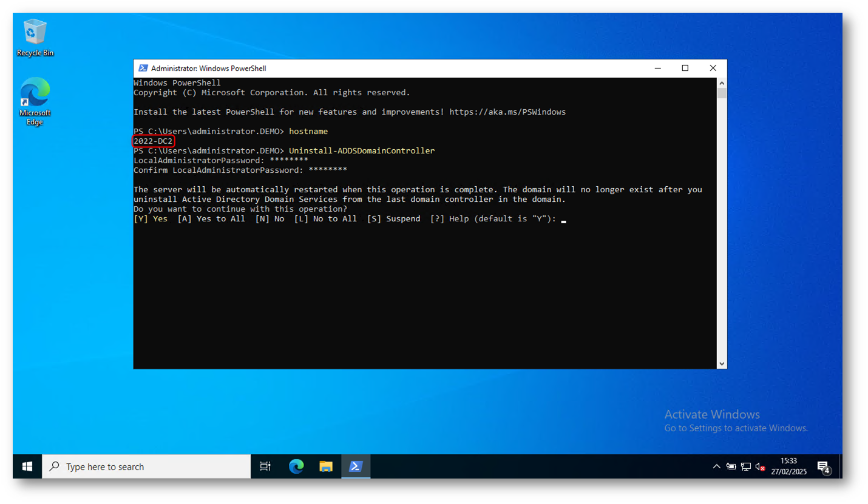Close the PowerShell window
The image size is (868, 504).
[713, 69]
